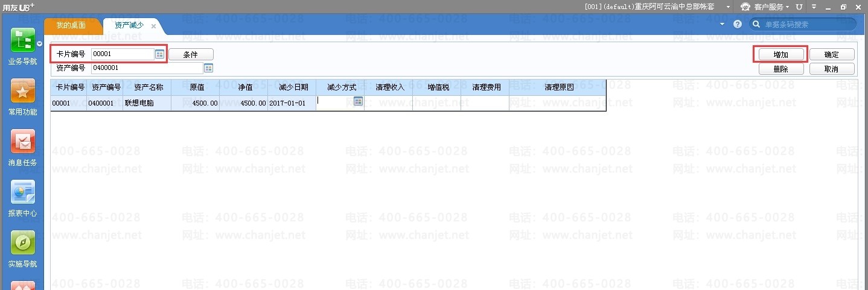Image resolution: width=868 pixels, height=290 pixels.
Task: Click the 卡片编号 lookup icon
Action: [159, 54]
